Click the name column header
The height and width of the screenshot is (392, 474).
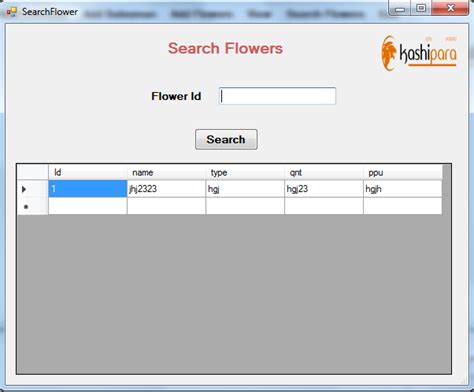coord(166,172)
